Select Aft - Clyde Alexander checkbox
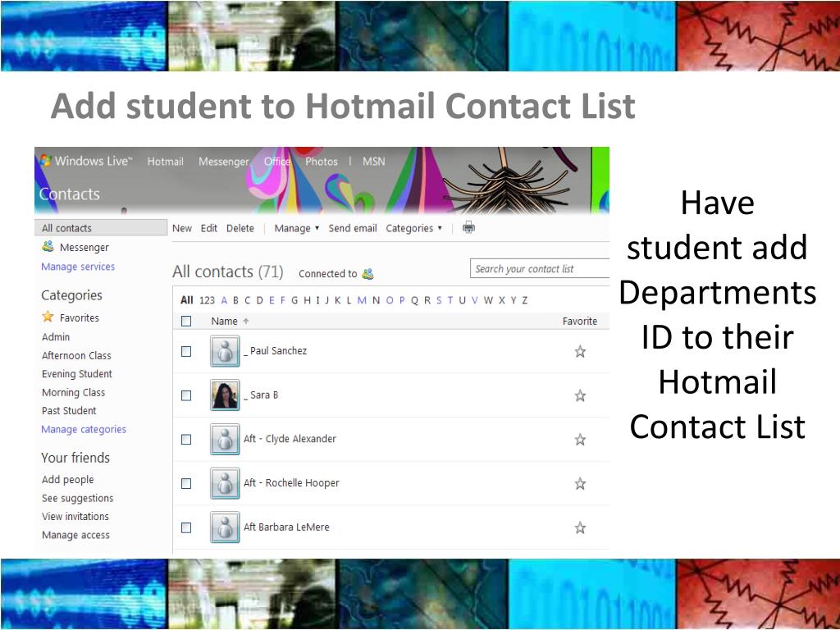Image resolution: width=840 pixels, height=630 pixels. (186, 440)
